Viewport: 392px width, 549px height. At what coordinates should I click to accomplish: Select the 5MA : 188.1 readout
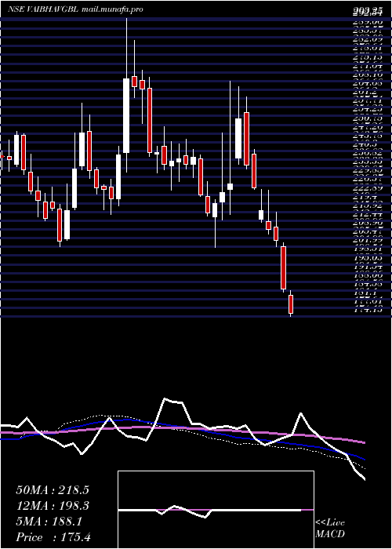pyautogui.click(x=49, y=522)
